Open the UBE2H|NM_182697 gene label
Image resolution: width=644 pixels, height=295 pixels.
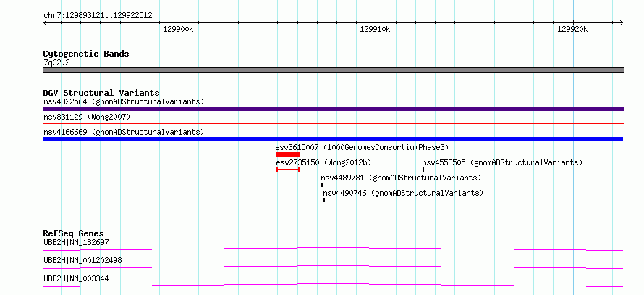tap(76, 242)
